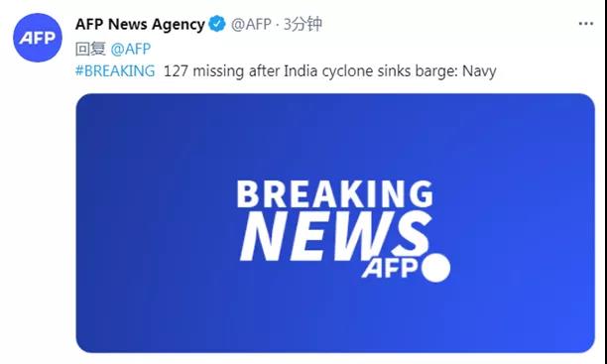Open the blue Breaking News image card
Image resolution: width=607 pixels, height=364 pixels.
point(335,223)
